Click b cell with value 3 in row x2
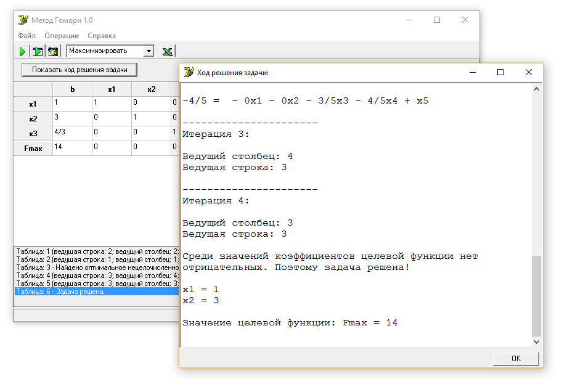Viewport: 575px width, 392px height. (x=72, y=119)
